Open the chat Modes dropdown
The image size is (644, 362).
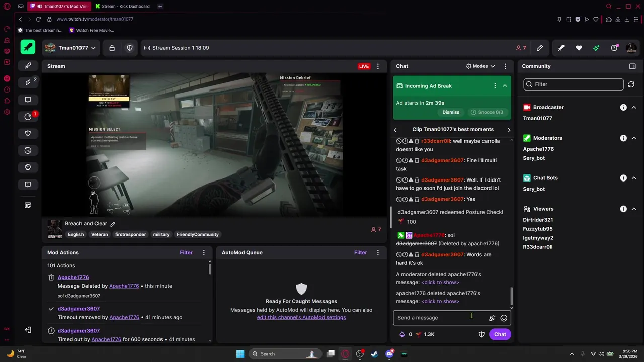[480, 66]
